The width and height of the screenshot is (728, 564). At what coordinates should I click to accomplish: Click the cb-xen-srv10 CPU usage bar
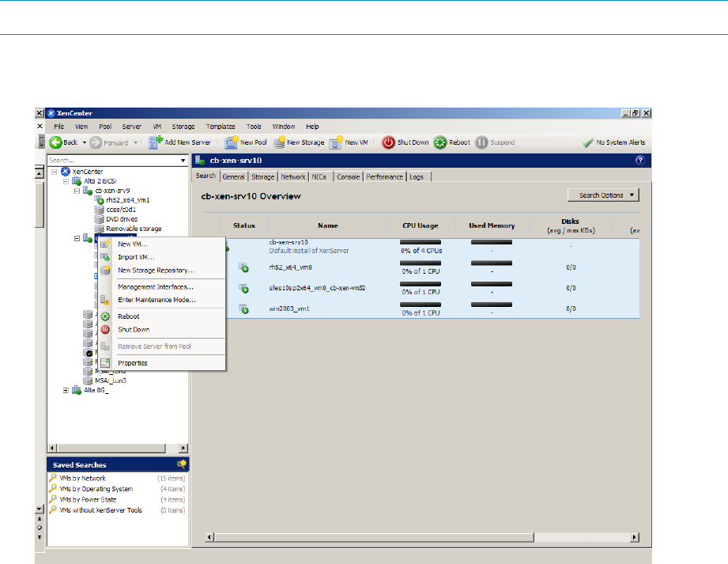[x=421, y=242]
